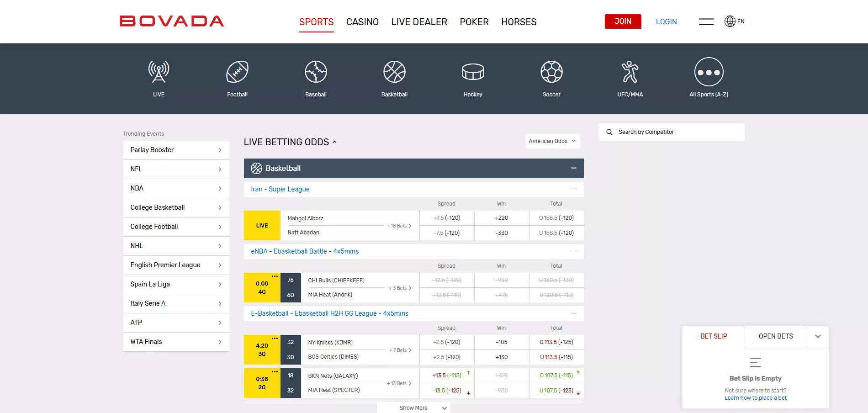Select the Basketball sport icon in top bar
Screen dimensions: 868x413
394,72
